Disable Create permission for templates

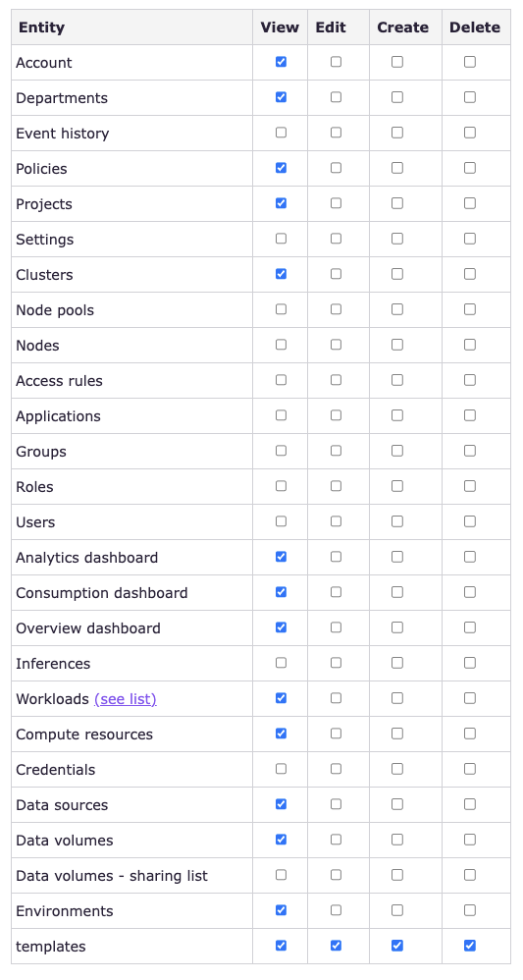[x=396, y=945]
